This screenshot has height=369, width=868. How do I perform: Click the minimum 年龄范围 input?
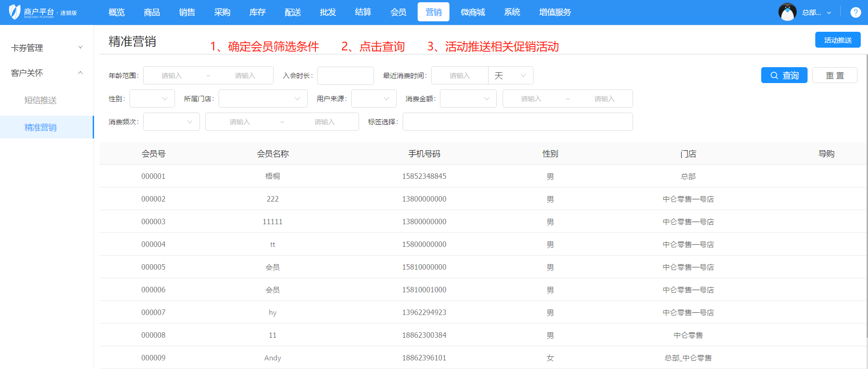(172, 75)
